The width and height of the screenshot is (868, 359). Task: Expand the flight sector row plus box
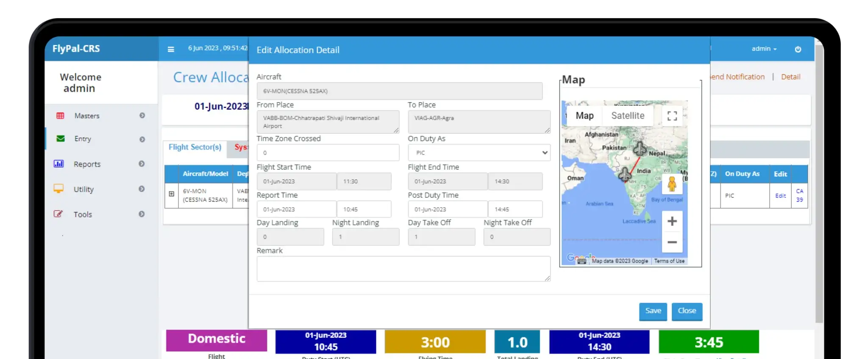[x=172, y=194]
